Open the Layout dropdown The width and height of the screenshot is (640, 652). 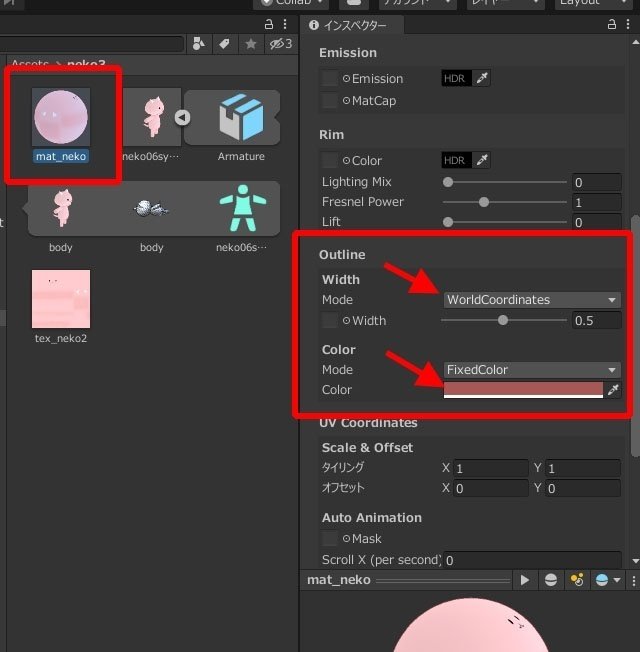click(594, 3)
